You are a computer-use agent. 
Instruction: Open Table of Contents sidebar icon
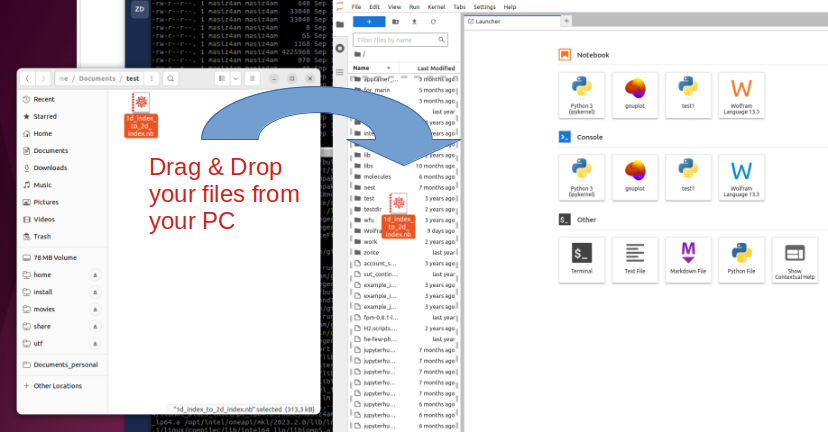pyautogui.click(x=340, y=72)
